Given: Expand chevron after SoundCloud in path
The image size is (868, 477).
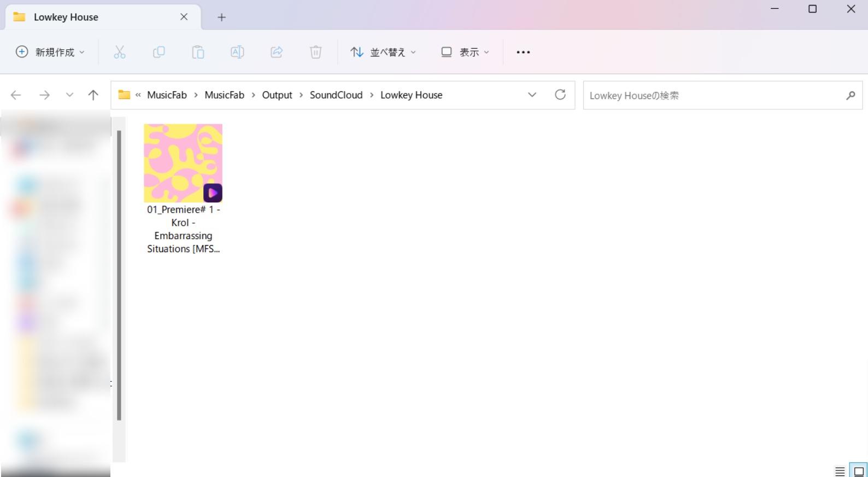Looking at the screenshot, I should (x=372, y=95).
